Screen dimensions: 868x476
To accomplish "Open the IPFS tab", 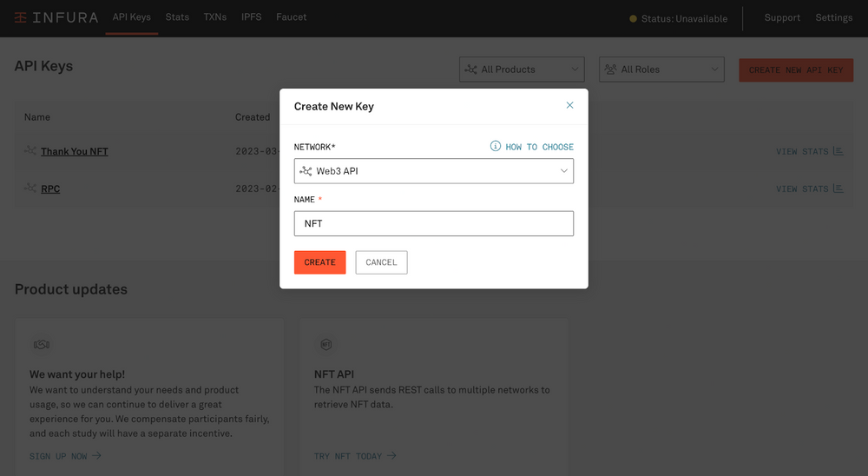I will click(x=251, y=17).
